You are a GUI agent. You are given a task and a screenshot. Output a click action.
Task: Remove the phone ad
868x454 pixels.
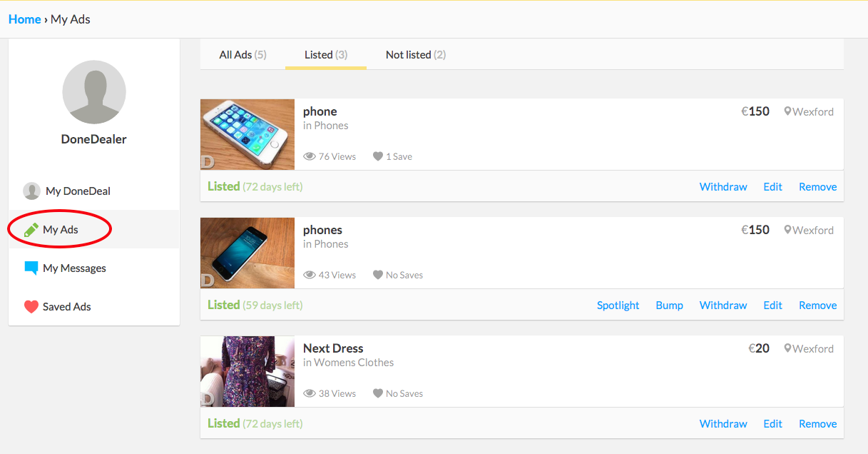pyautogui.click(x=817, y=186)
